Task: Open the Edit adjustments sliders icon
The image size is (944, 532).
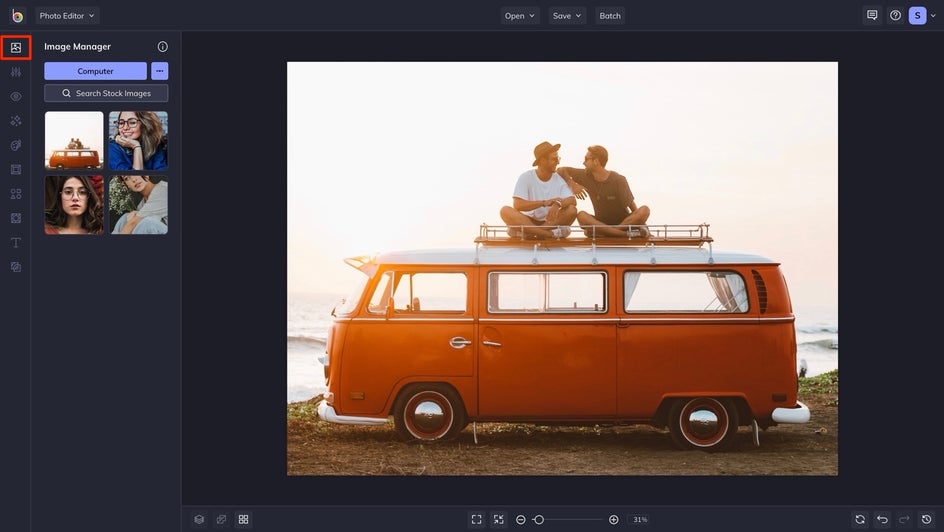Action: coord(16,72)
